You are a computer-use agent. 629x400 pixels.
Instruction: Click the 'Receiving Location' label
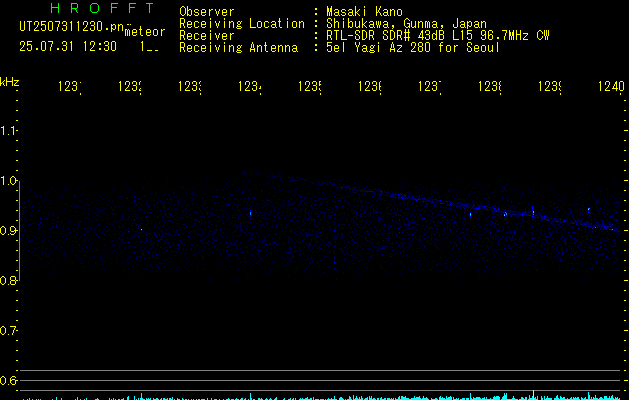[242, 24]
